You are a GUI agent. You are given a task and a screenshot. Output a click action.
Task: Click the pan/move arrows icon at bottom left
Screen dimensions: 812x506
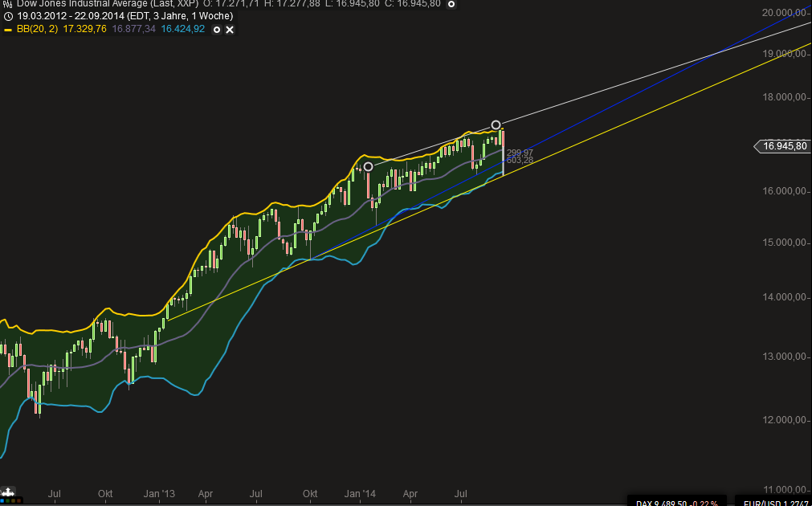8,492
